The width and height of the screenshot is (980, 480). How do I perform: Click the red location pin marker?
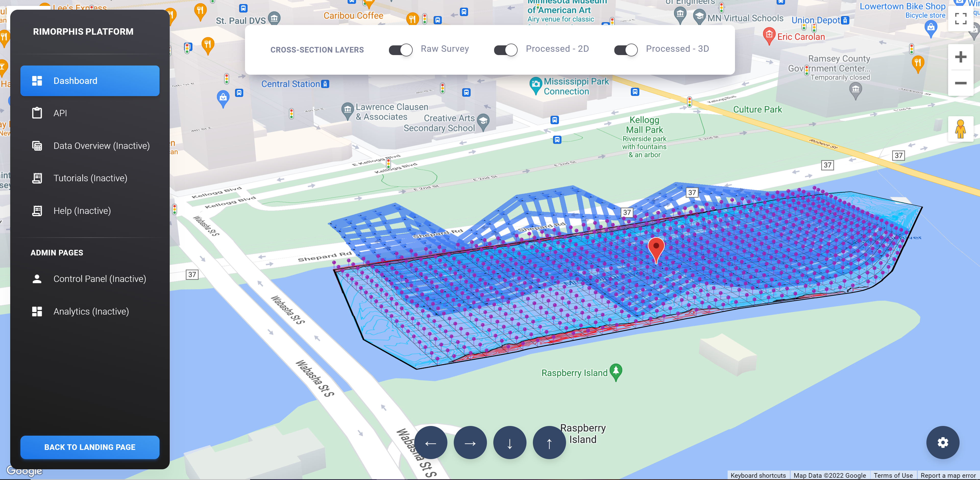[x=656, y=248]
